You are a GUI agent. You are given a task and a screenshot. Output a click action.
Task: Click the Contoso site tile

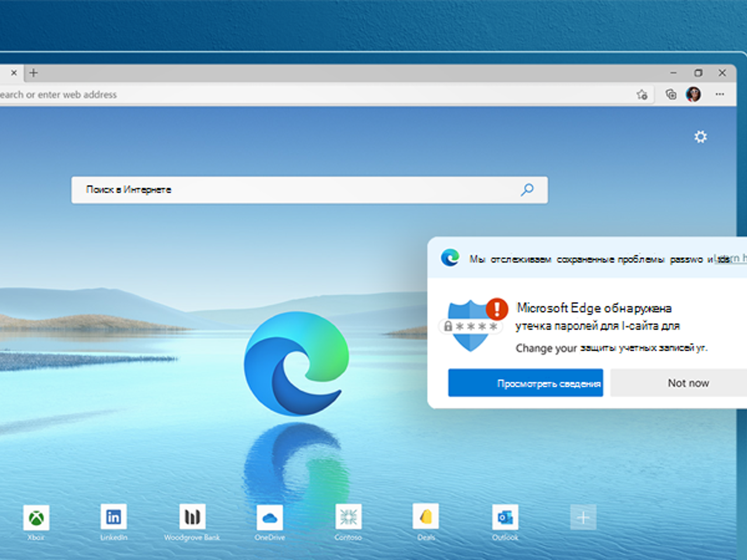click(348, 517)
